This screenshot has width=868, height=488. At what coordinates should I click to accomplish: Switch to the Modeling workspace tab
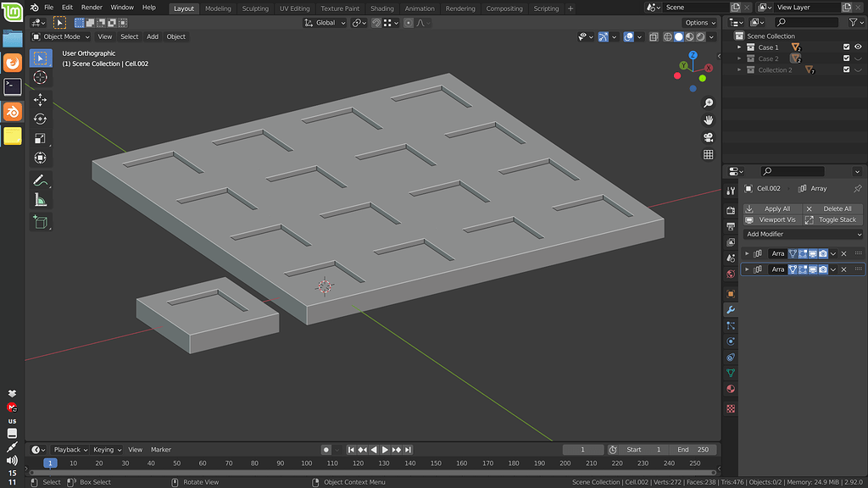coord(218,8)
